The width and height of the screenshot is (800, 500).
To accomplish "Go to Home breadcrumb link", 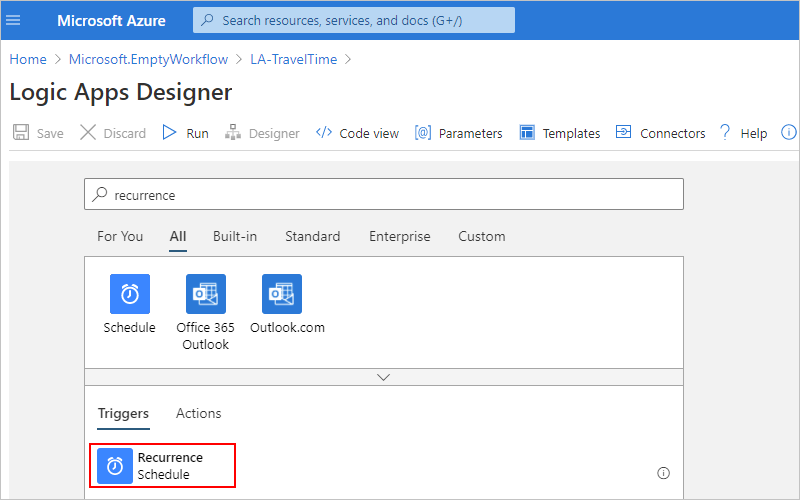I will 28,59.
